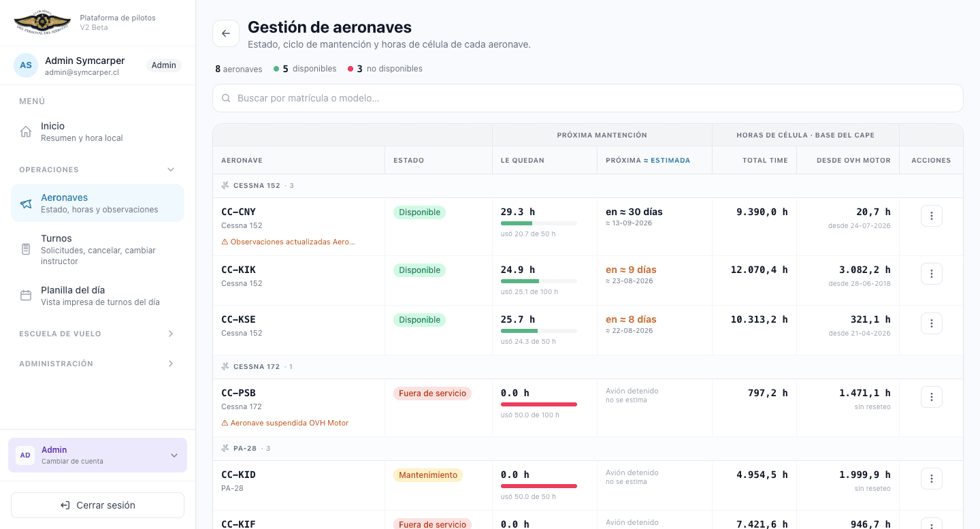Click the Inicio home icon

(26, 131)
